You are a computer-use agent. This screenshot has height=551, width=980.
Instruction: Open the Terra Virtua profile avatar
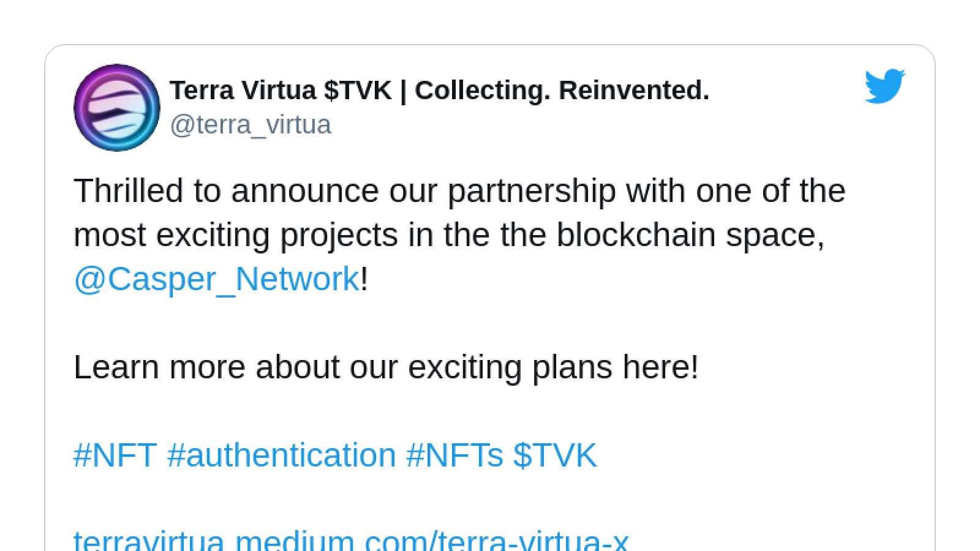(117, 107)
